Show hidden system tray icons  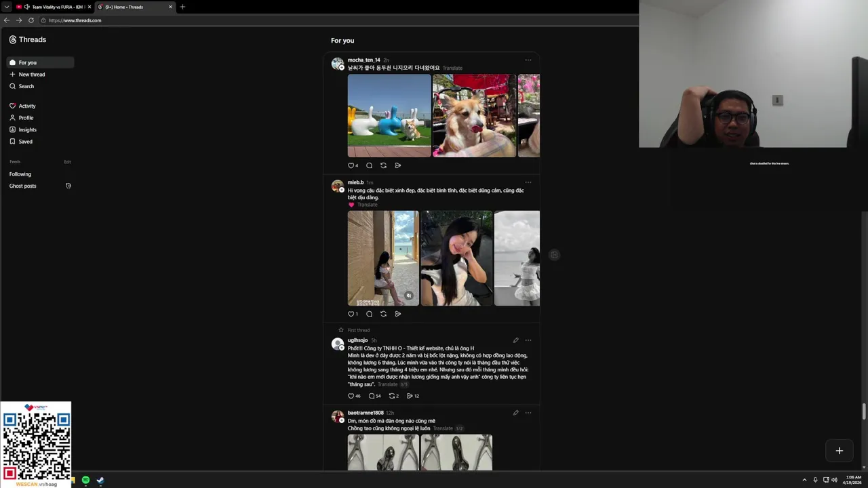(x=804, y=481)
